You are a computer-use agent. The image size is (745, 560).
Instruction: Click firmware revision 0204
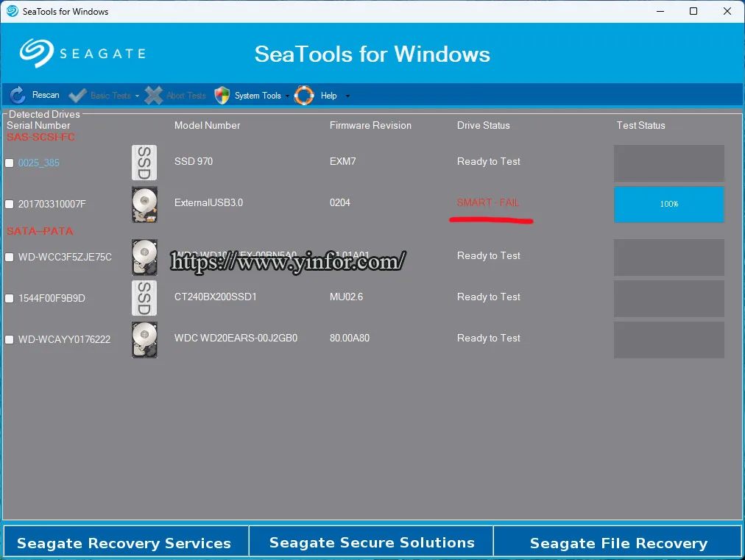point(339,202)
